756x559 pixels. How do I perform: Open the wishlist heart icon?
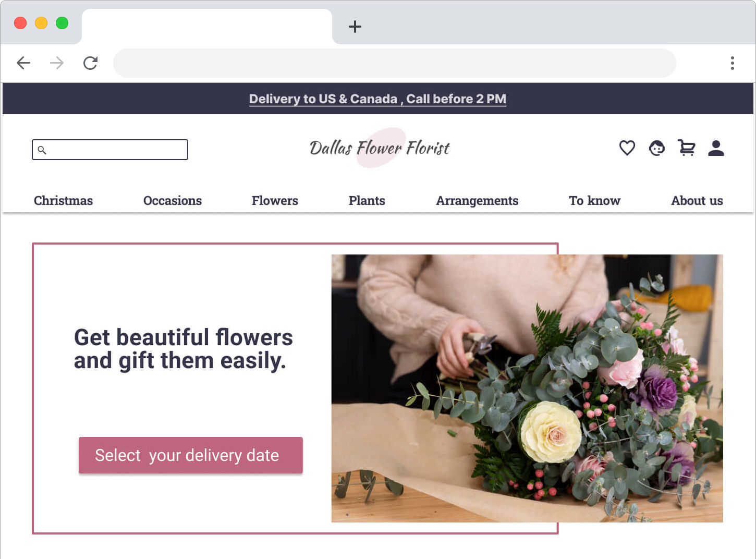(x=627, y=148)
